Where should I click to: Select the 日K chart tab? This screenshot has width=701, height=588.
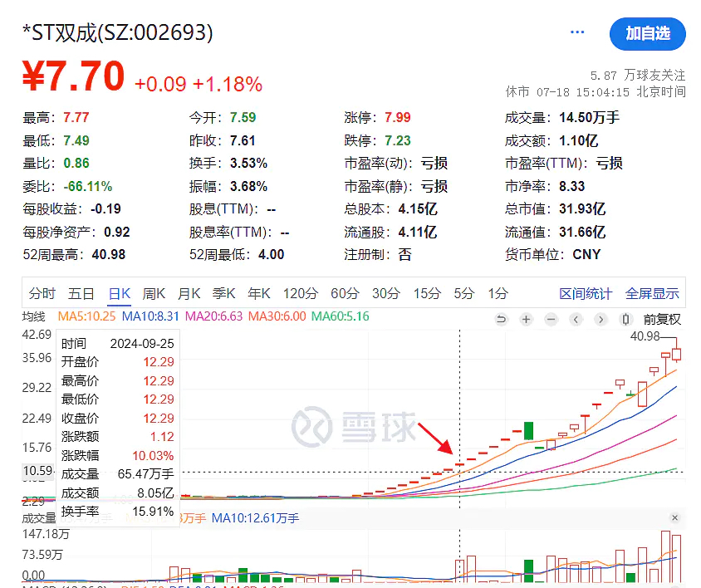pyautogui.click(x=120, y=294)
